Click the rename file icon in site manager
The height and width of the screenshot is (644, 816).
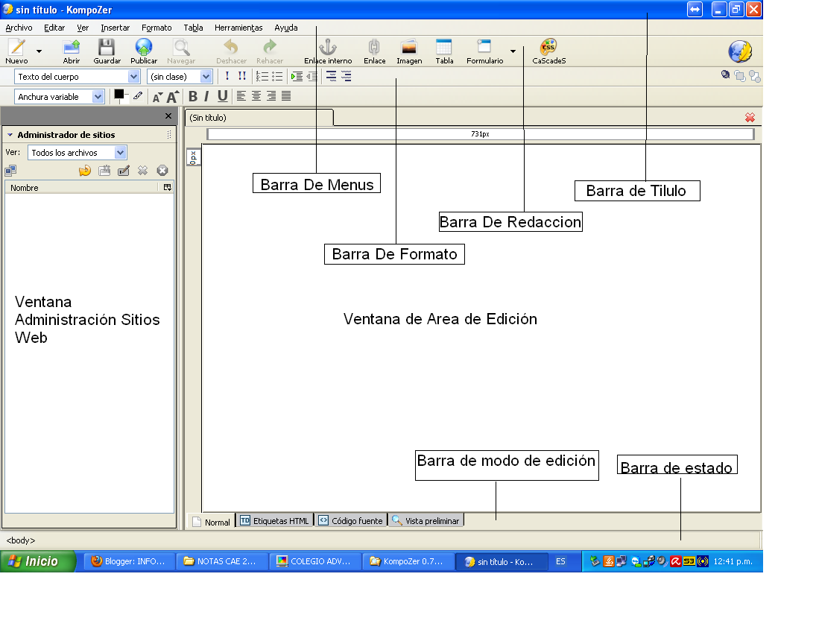point(124,170)
